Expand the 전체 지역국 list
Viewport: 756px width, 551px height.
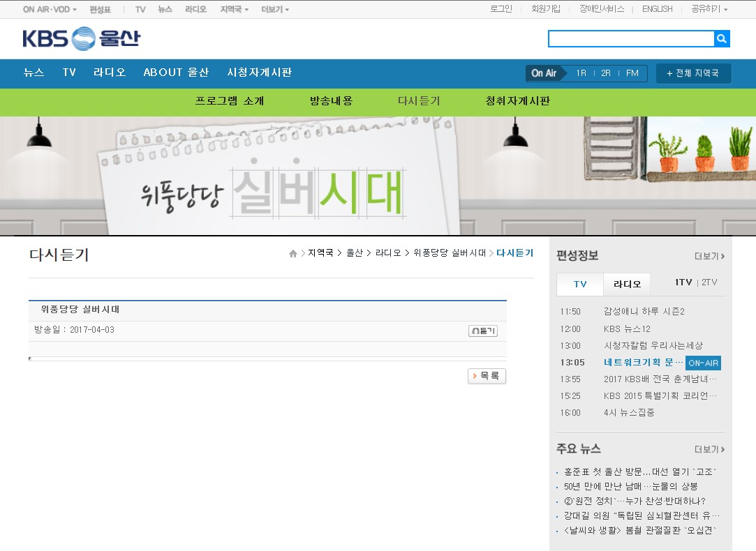693,73
